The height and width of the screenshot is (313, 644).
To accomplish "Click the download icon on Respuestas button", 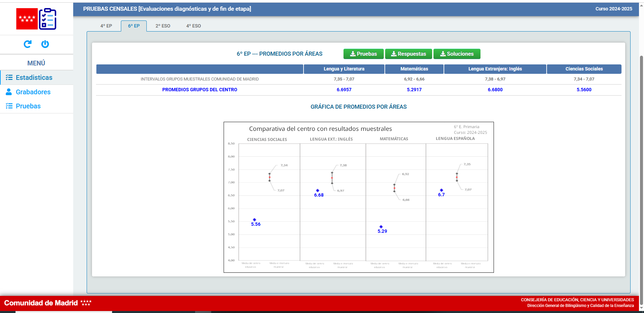I will click(x=394, y=54).
